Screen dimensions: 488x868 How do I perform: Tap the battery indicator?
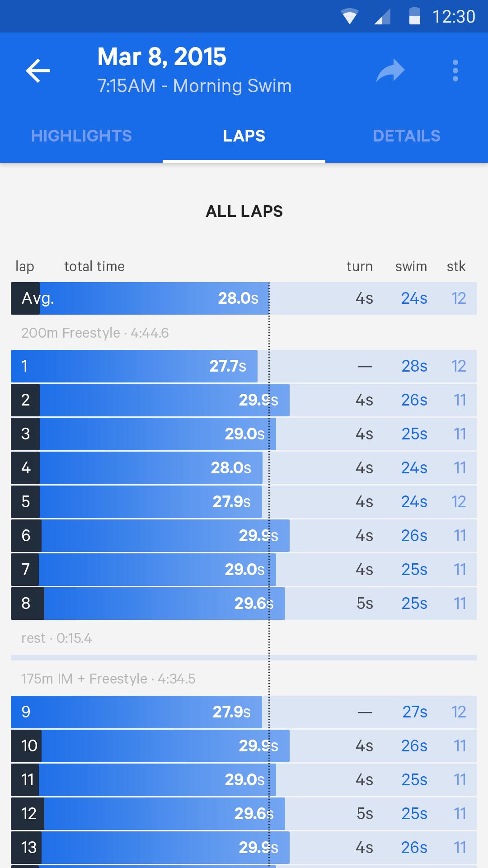(x=414, y=17)
